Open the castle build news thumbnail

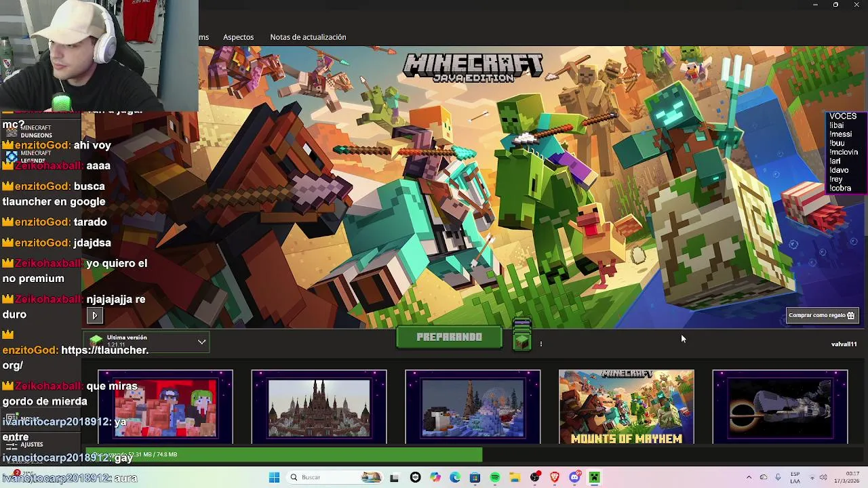[319, 407]
